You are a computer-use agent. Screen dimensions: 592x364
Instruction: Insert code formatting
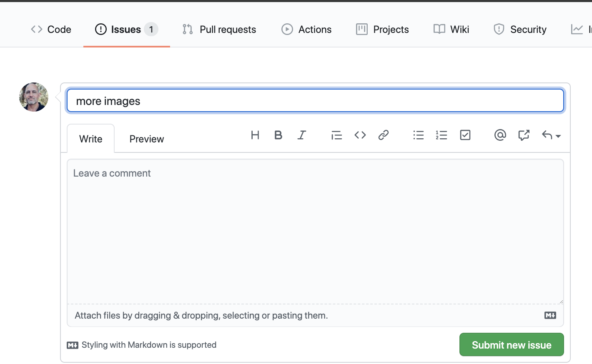360,135
